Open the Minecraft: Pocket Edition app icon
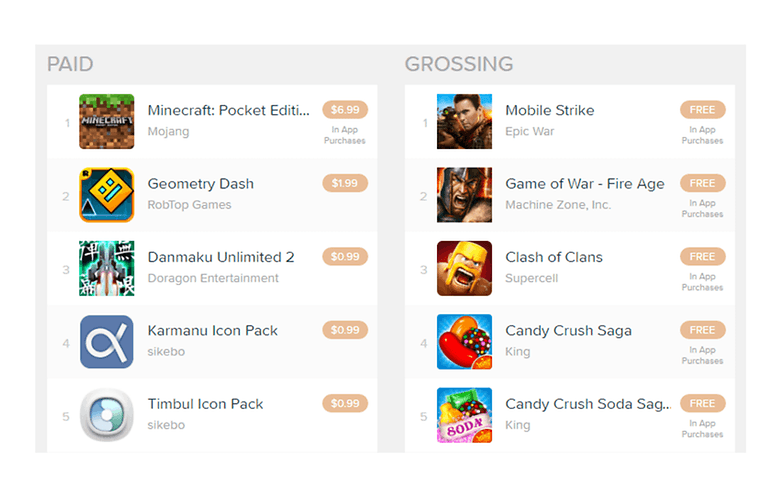 [x=107, y=121]
